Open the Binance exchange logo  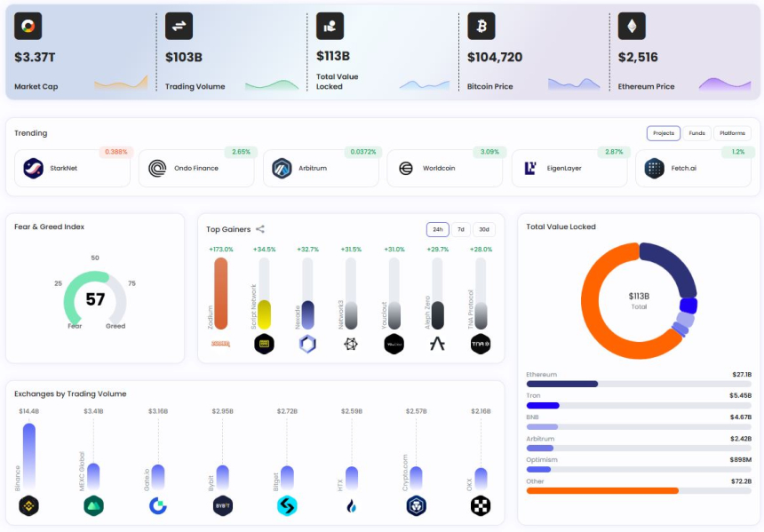pos(28,505)
